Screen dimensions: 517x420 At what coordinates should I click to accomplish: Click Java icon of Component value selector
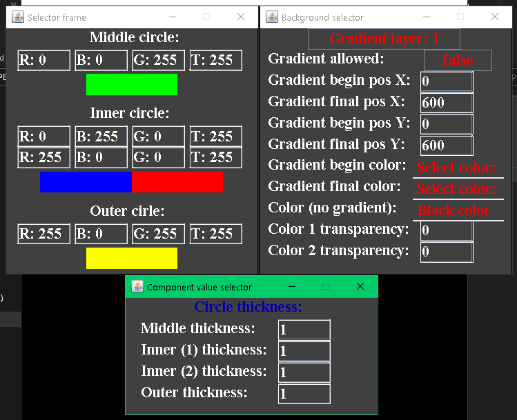137,287
